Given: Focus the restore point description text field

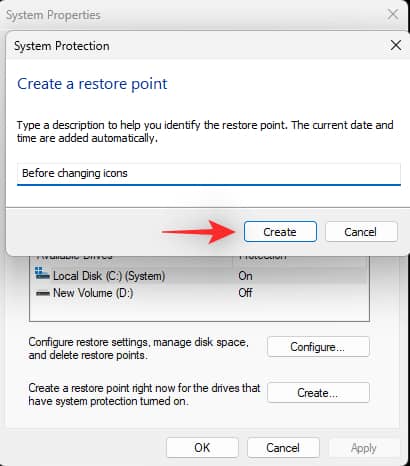Looking at the screenshot, I should tap(209, 174).
